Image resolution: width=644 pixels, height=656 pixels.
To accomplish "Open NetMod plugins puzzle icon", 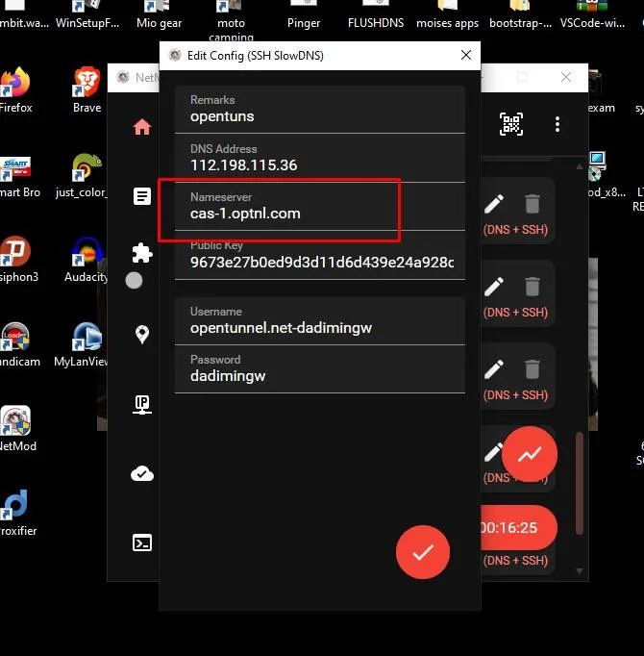I will tap(142, 253).
